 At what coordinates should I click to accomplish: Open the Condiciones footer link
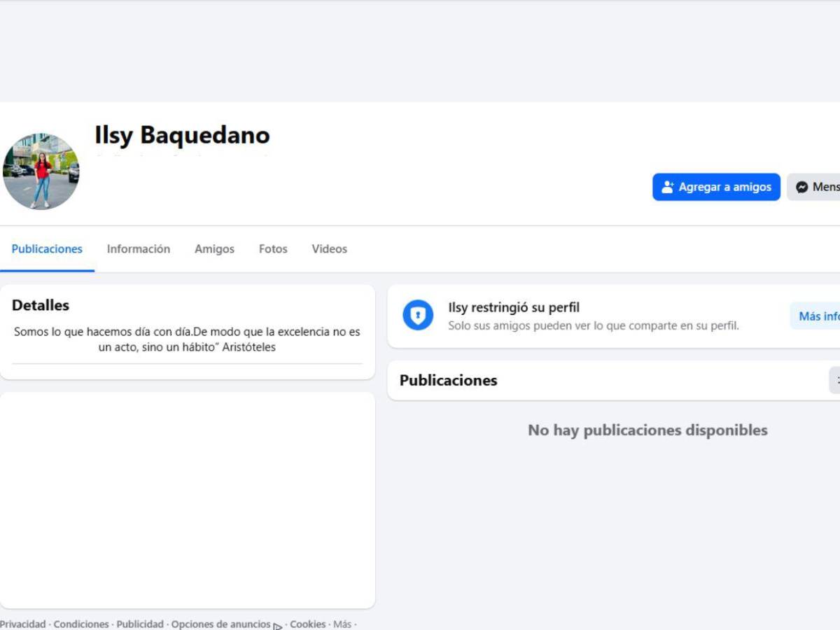pos(81,624)
